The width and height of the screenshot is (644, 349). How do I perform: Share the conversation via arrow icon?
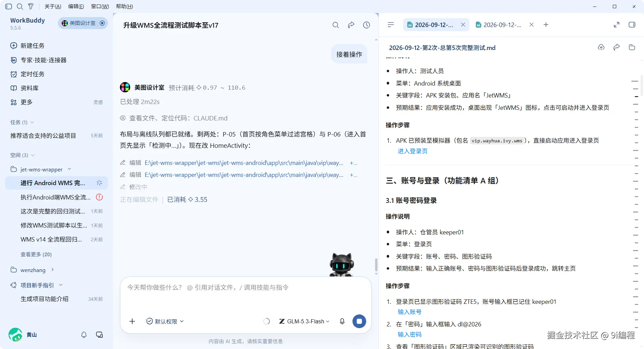351,25
